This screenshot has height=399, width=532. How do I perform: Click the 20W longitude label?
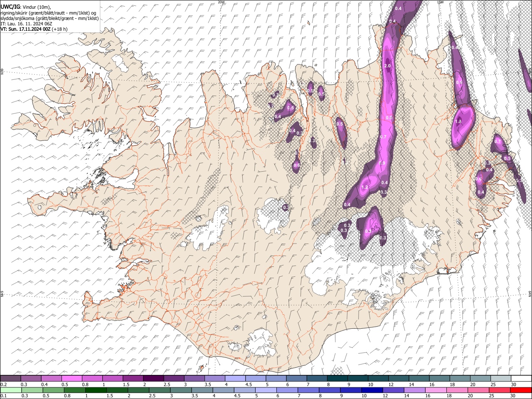click(221, 2)
